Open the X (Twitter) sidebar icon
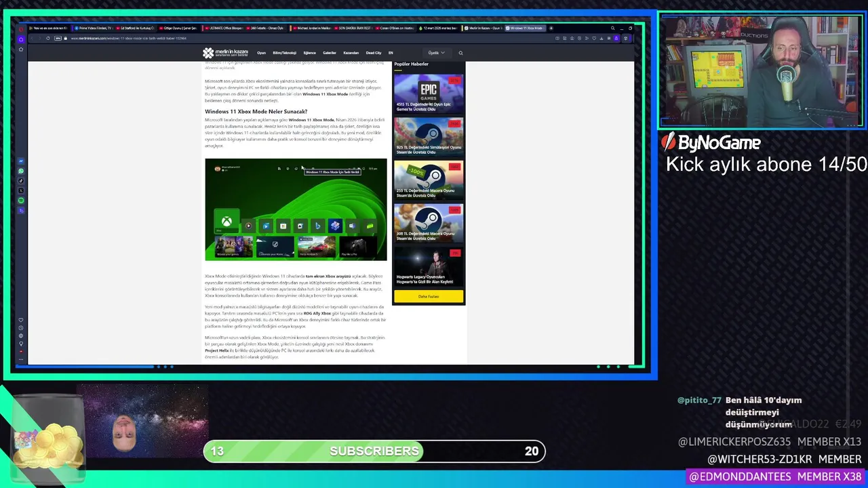 tap(21, 190)
